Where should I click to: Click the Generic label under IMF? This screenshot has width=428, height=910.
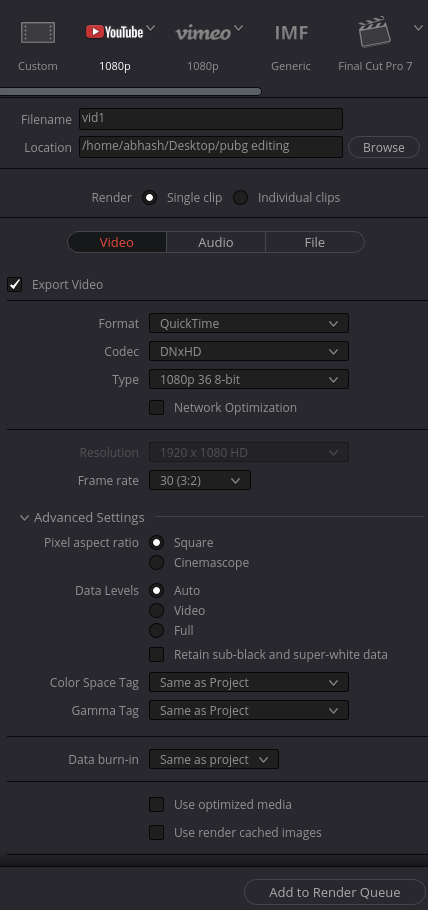[291, 66]
